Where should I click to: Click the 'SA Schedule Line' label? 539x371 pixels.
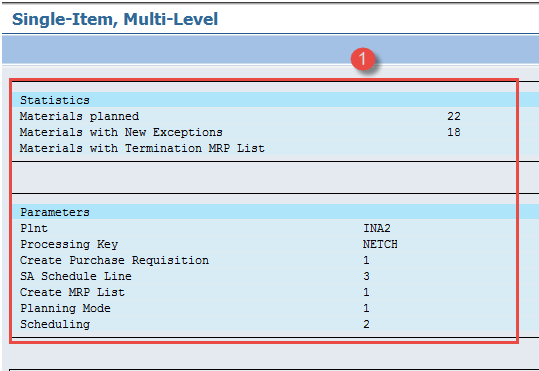[x=76, y=276]
